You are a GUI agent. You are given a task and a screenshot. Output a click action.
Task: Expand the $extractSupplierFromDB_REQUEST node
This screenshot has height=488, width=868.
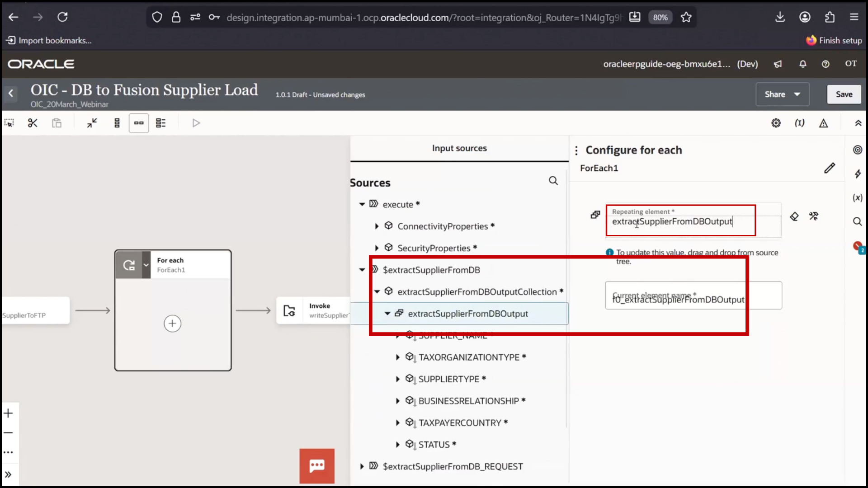(x=362, y=467)
